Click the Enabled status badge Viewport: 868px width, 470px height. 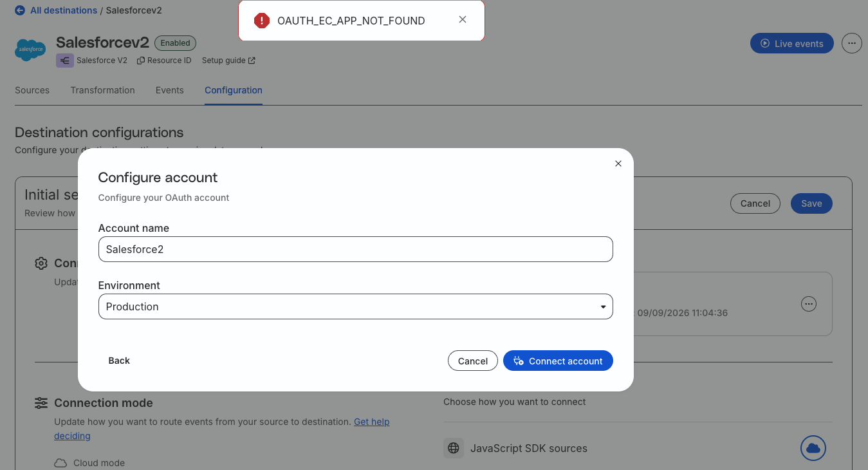(x=176, y=43)
